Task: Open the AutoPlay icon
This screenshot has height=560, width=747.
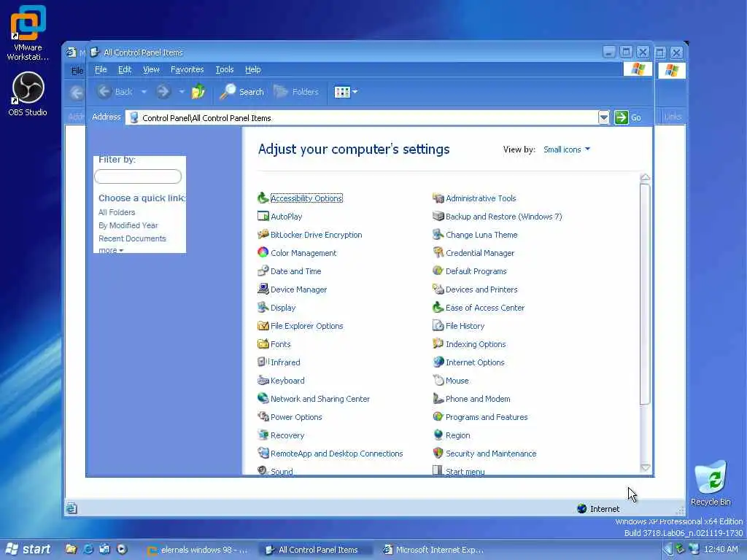Action: coord(263,216)
